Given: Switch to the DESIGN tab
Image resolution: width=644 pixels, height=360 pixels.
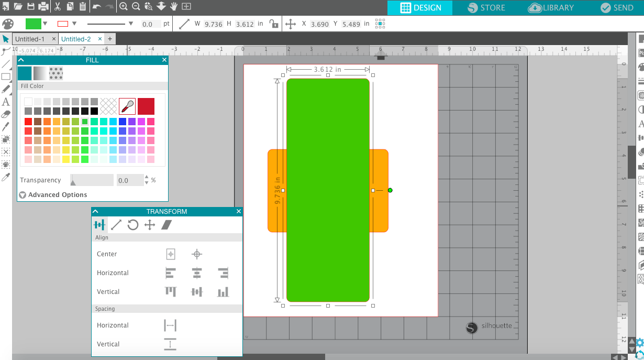Looking at the screenshot, I should pyautogui.click(x=420, y=8).
